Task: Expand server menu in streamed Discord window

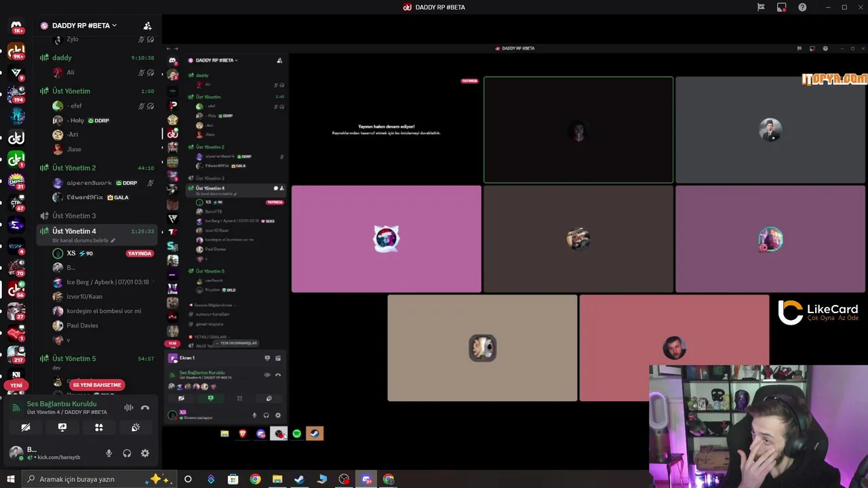Action: tap(213, 60)
